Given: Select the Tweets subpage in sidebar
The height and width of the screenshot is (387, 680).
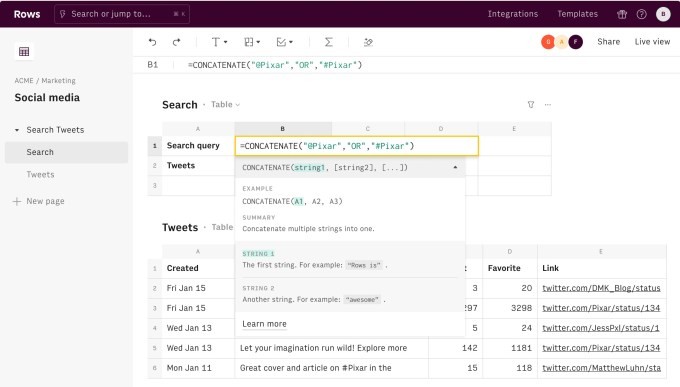Looking at the screenshot, I should coord(40,174).
